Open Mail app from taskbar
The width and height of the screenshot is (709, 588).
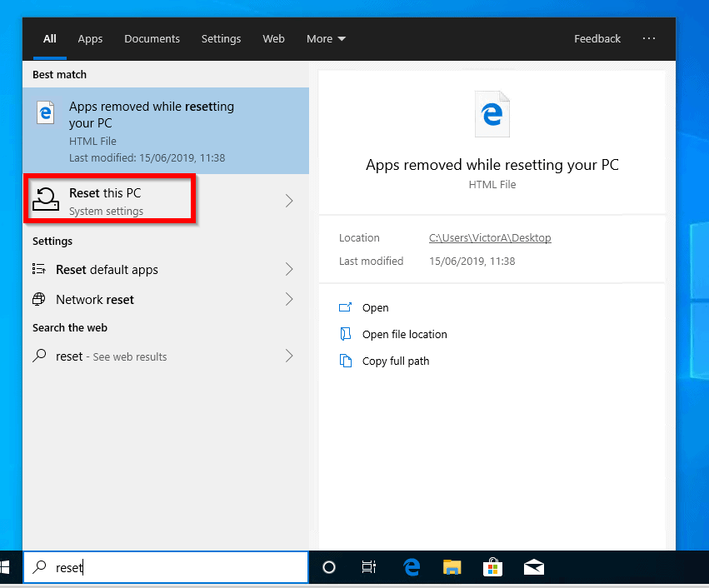pos(533,567)
